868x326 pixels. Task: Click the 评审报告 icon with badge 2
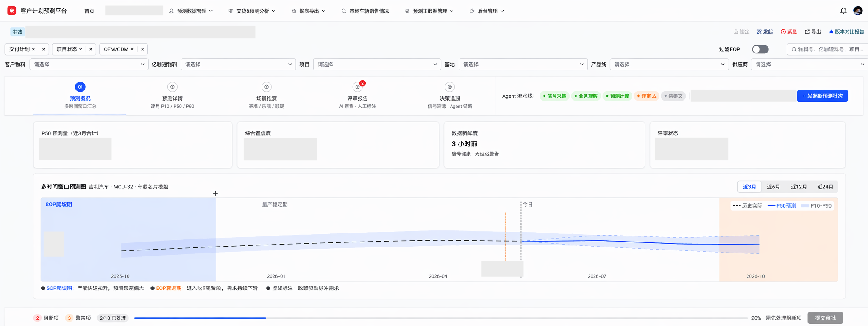coord(358,87)
